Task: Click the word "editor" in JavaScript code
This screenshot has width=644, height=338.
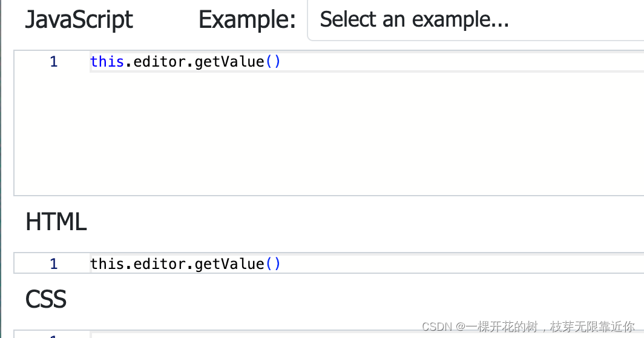Action: click(160, 62)
